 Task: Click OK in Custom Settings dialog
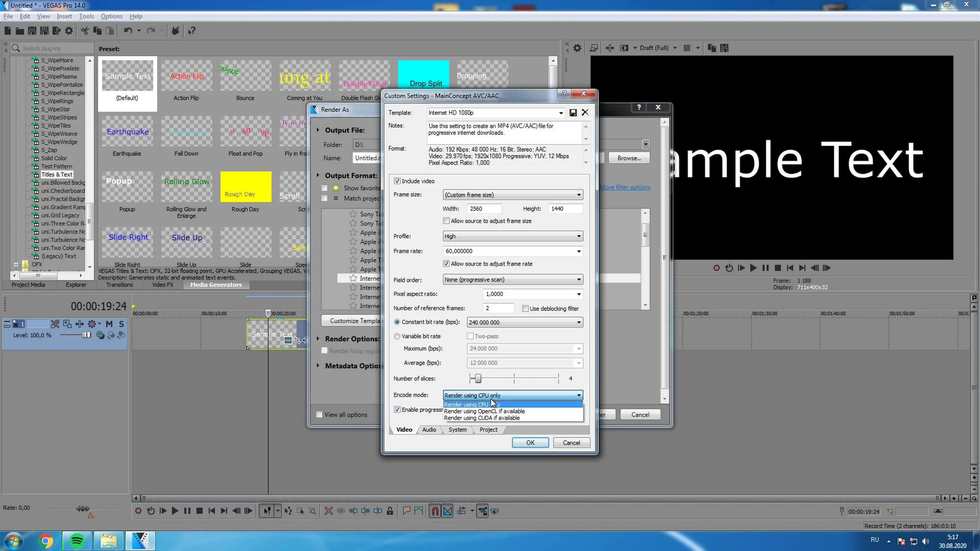[530, 443]
